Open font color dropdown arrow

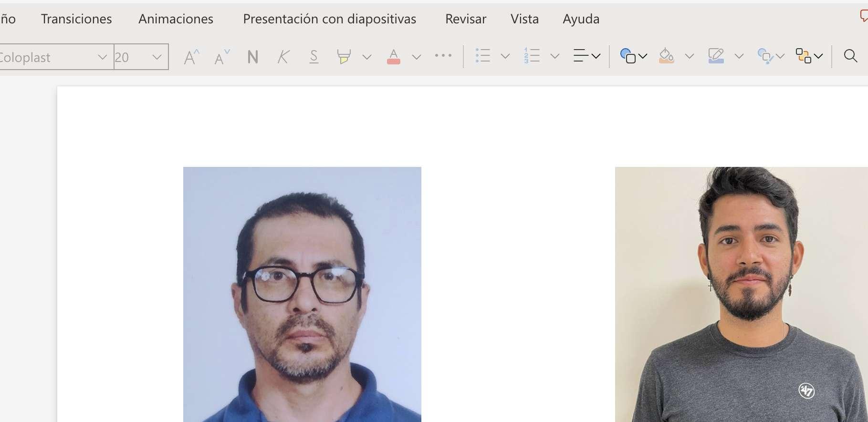point(417,57)
